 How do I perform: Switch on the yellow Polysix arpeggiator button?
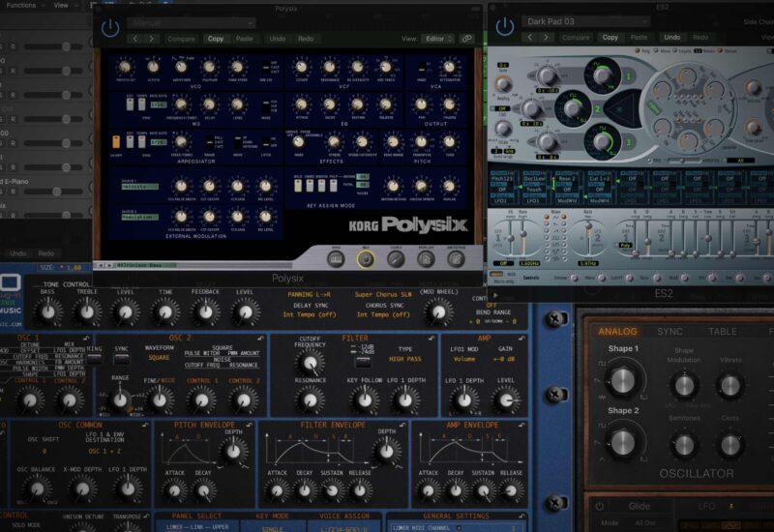[x=116, y=142]
